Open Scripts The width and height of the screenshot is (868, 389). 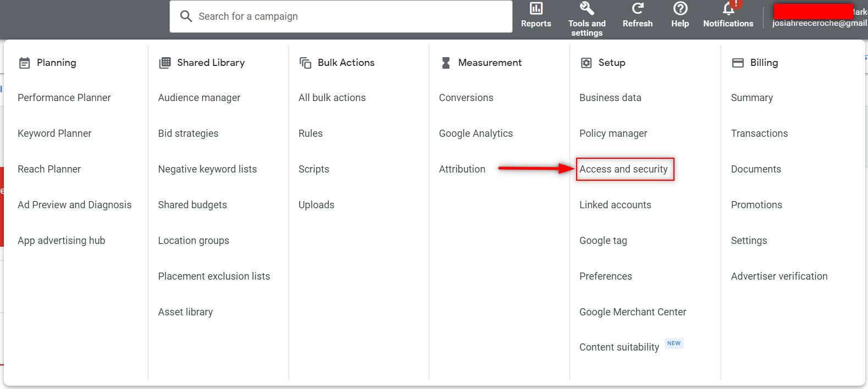point(314,169)
